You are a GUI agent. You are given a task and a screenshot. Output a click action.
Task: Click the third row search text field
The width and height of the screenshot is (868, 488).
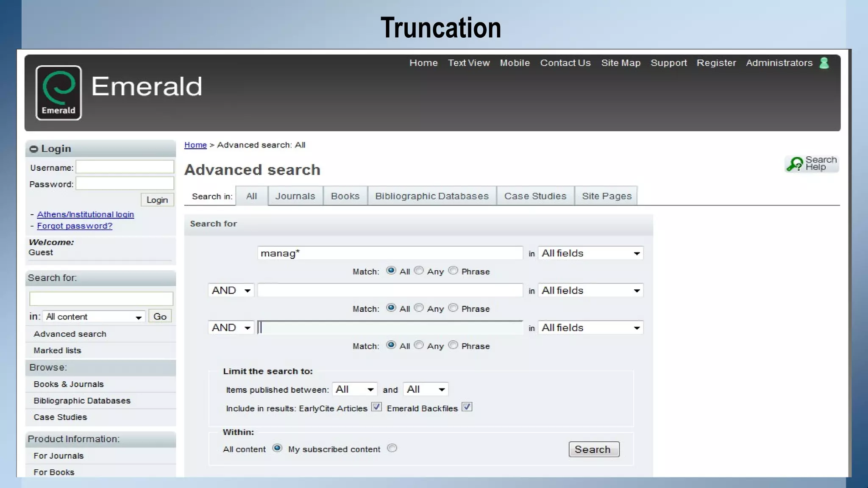tap(390, 328)
